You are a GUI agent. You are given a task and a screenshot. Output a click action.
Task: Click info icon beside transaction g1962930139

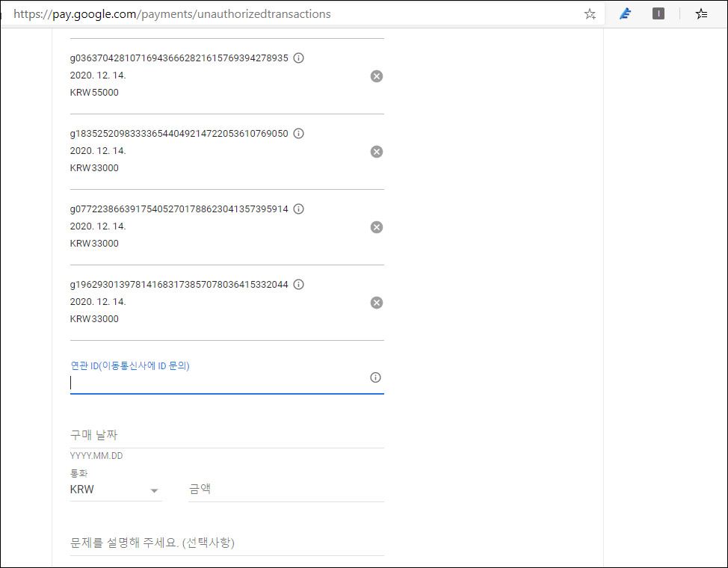pos(298,285)
